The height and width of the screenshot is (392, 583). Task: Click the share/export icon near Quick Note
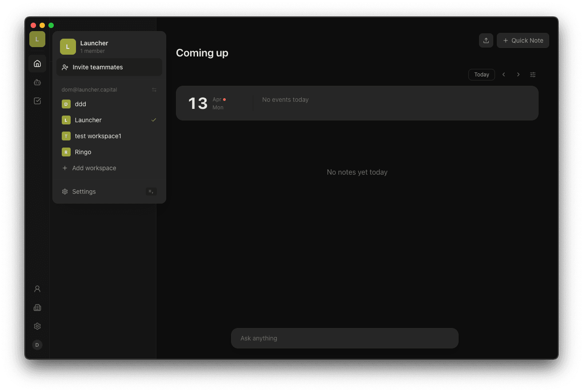pos(486,40)
